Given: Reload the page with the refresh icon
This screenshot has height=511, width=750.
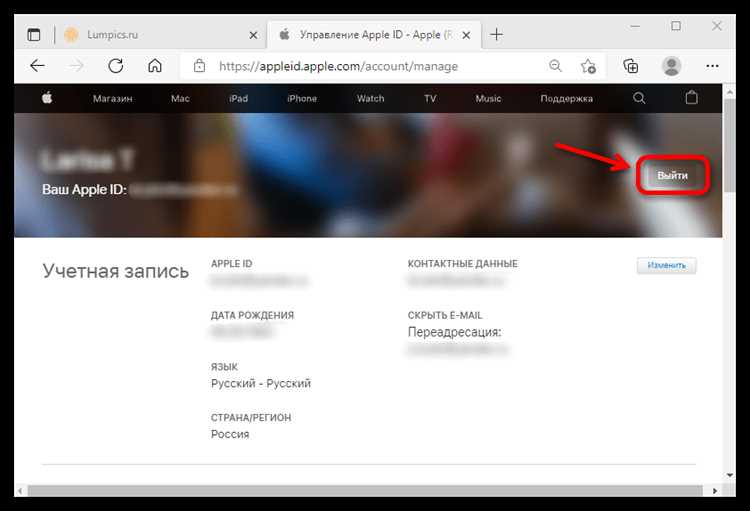Looking at the screenshot, I should (116, 66).
